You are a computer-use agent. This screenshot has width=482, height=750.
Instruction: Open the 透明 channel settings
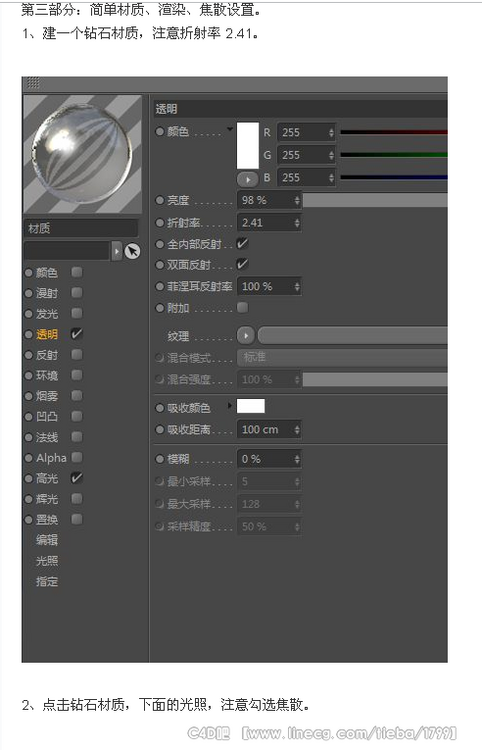point(47,334)
